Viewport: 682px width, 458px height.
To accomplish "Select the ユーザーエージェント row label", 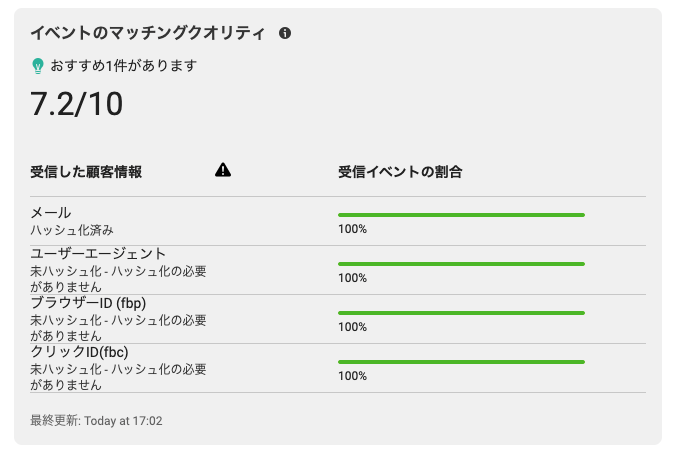I will pyautogui.click(x=98, y=254).
